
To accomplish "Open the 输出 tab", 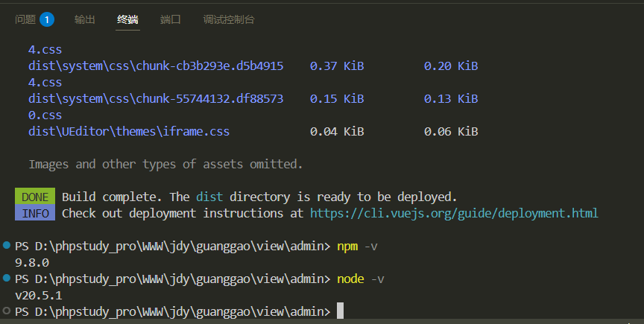I will pos(85,19).
